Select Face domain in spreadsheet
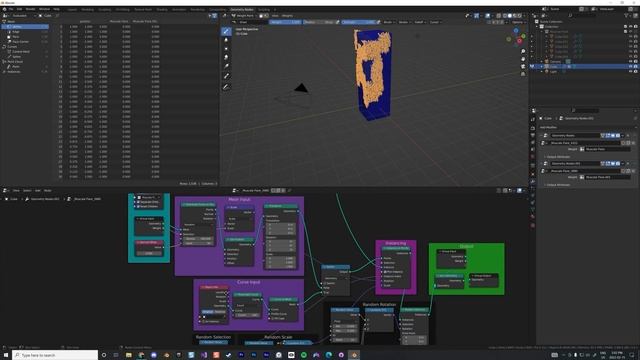Screen dimensions: 640x360 tap(25, 36)
